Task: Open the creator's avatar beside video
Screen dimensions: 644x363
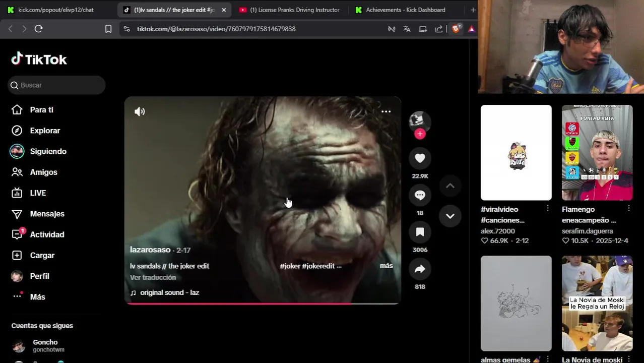Action: pyautogui.click(x=420, y=120)
